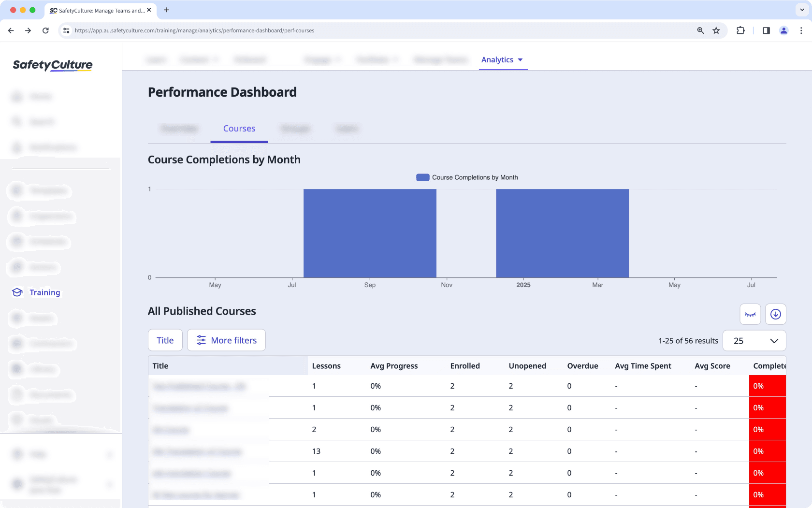Open the browser extensions puzzle icon

click(x=740, y=30)
